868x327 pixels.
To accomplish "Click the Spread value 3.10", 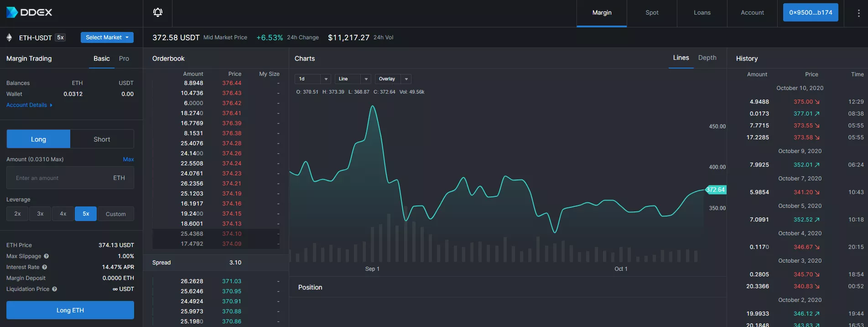I will tap(235, 263).
